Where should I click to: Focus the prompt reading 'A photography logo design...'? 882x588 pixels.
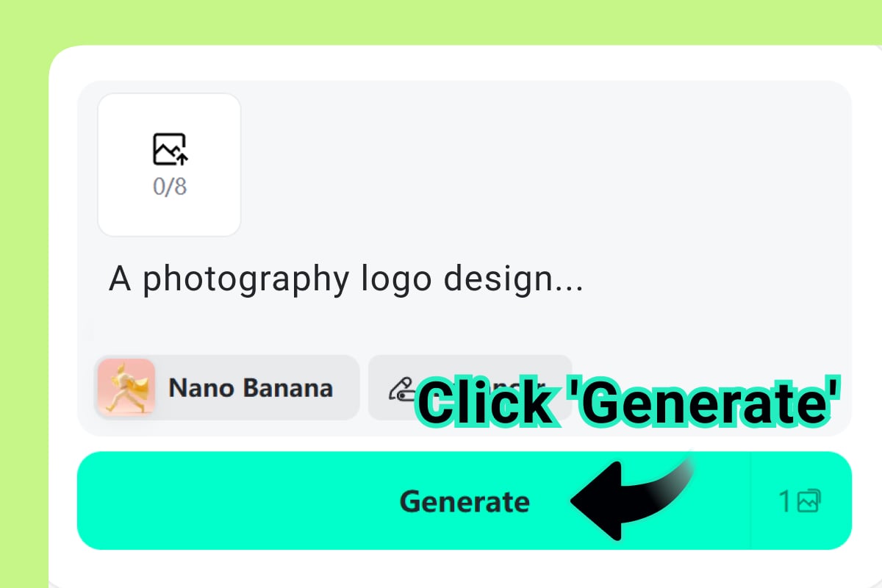coord(345,280)
